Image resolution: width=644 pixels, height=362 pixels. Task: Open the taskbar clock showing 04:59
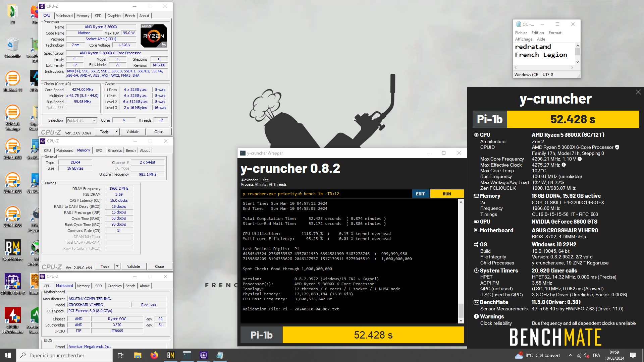click(x=614, y=355)
